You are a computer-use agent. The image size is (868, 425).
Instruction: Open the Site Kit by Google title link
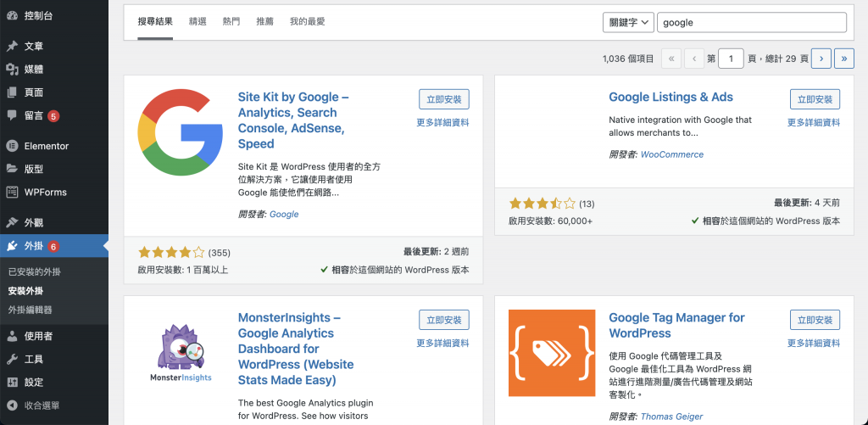pos(293,120)
